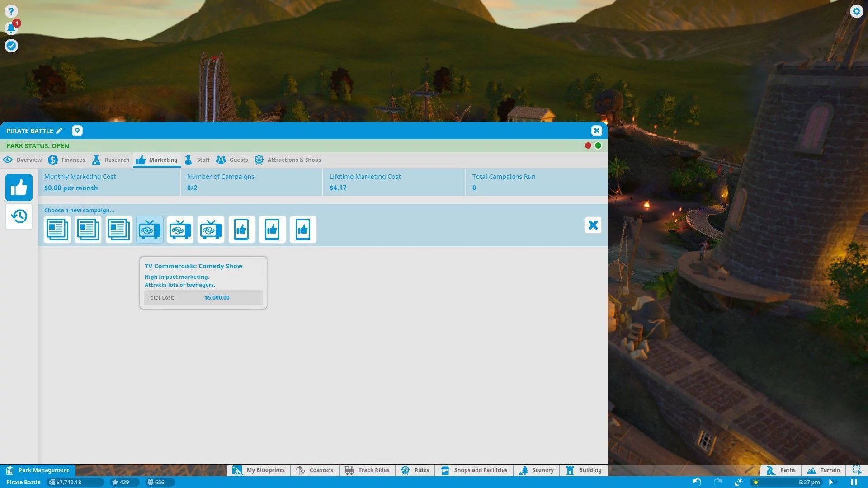
Task: Pick the first social media thumbs-up campaign
Action: tap(241, 230)
